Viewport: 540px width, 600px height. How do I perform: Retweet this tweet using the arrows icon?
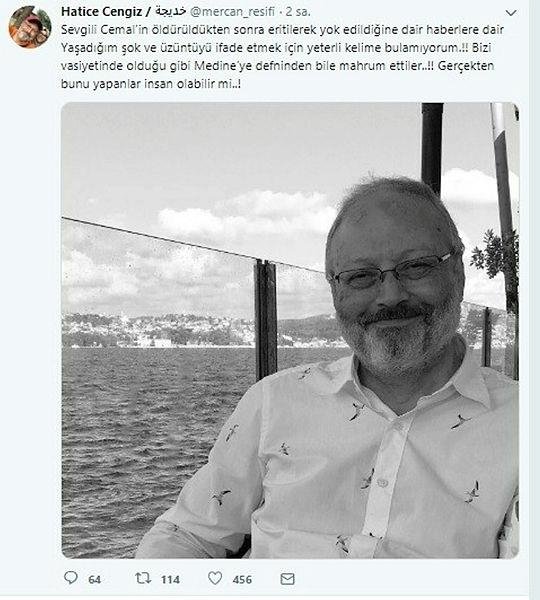coord(143,578)
